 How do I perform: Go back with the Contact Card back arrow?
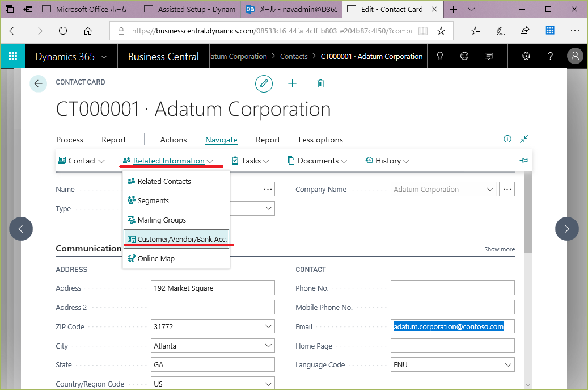(38, 83)
